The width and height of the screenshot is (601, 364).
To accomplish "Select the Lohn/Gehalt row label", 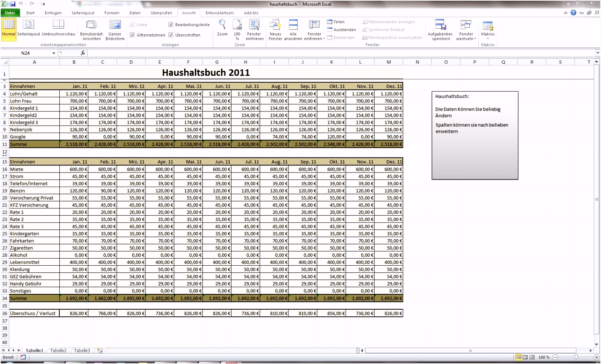I will pos(34,94).
